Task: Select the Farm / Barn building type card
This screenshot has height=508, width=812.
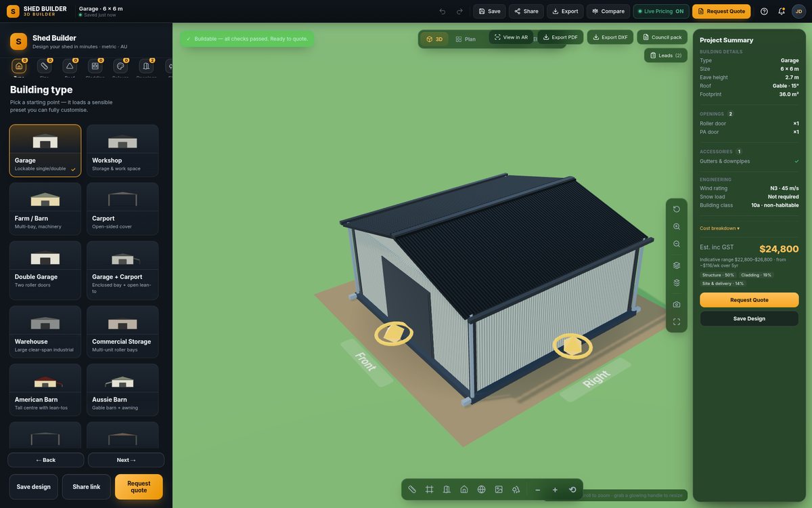Action: coord(45,209)
